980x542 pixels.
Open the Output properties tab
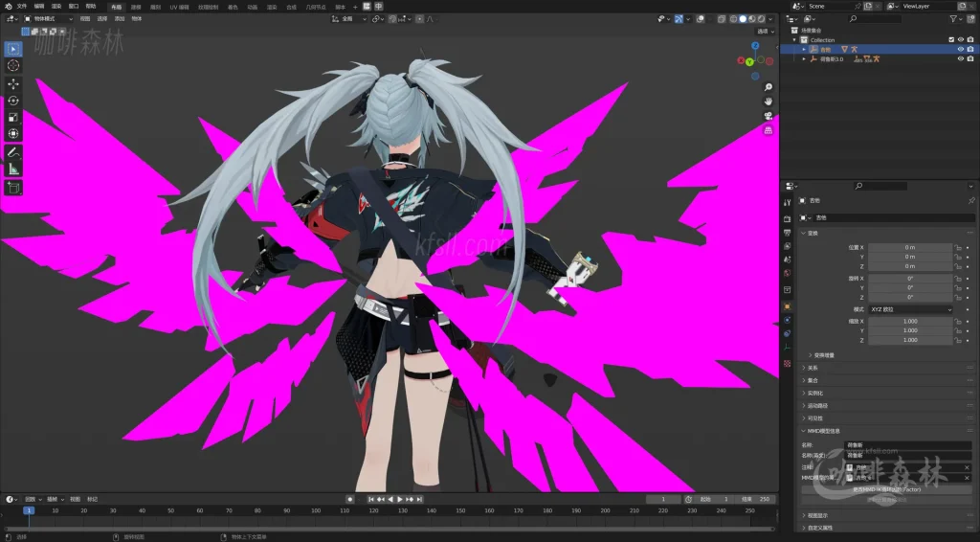787,233
